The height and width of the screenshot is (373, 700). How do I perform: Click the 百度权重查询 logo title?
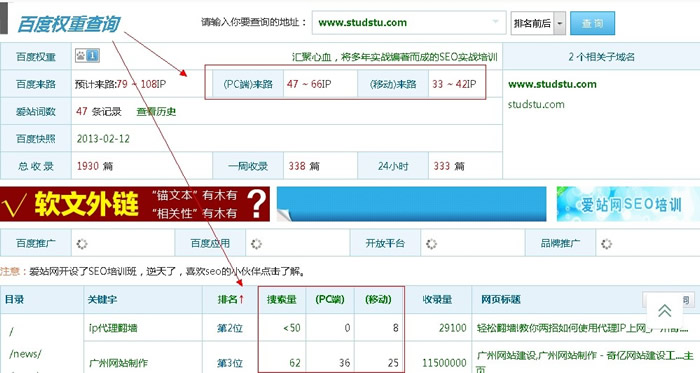pyautogui.click(x=69, y=24)
